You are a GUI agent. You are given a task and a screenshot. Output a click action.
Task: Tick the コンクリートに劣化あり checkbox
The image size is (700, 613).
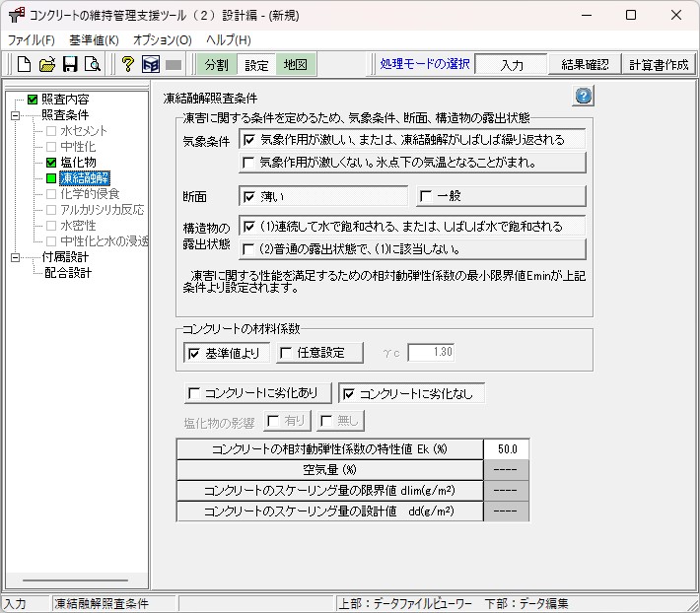point(193,393)
